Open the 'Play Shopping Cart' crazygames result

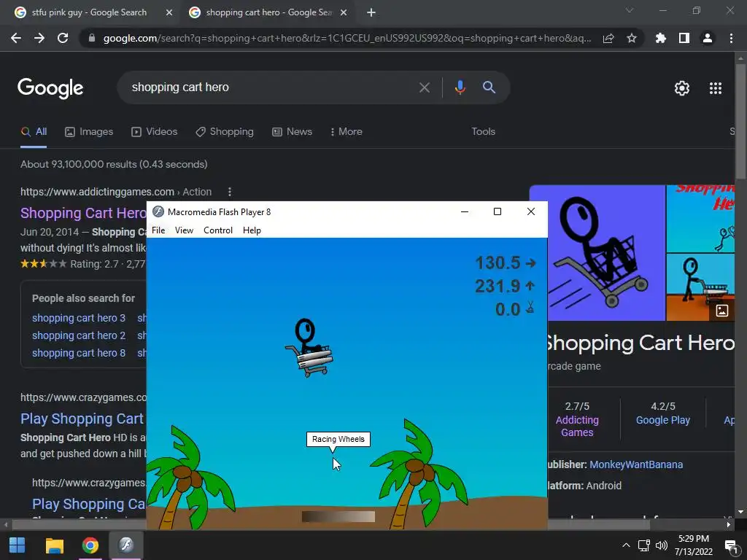point(82,419)
